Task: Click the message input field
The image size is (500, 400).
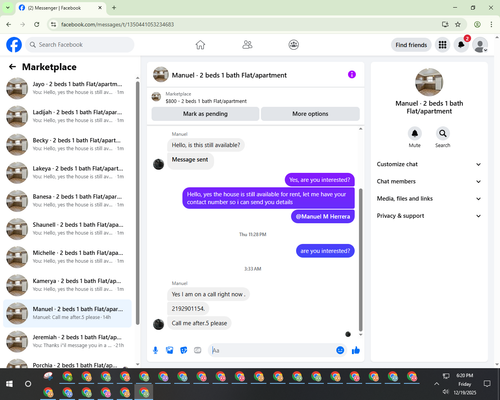Action: 272,350
